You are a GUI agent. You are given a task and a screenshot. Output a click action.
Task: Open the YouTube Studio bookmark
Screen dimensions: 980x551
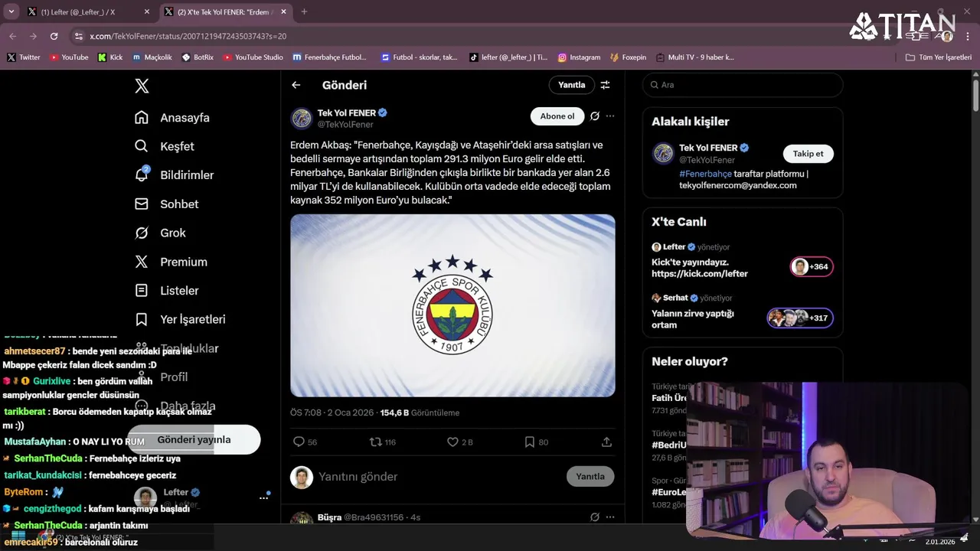[x=253, y=57]
